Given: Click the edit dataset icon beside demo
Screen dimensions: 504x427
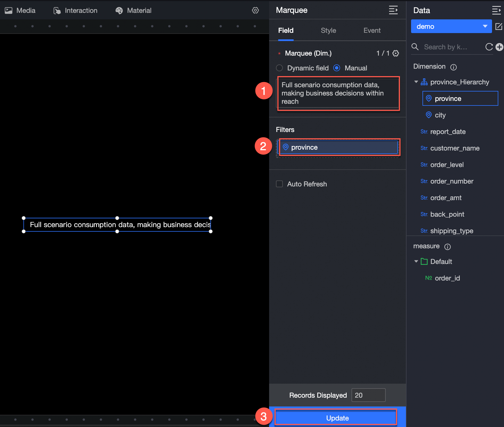Looking at the screenshot, I should click(499, 27).
